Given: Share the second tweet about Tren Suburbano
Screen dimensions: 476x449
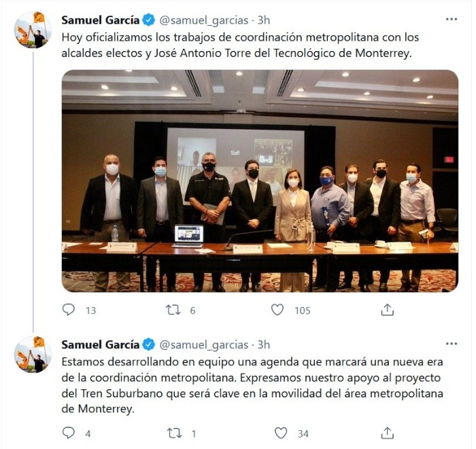Looking at the screenshot, I should click(387, 433).
